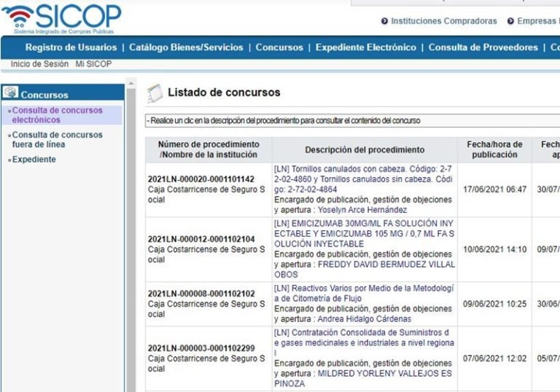Click the Concursos panel cube icon
The image size is (560, 392).
point(10,93)
